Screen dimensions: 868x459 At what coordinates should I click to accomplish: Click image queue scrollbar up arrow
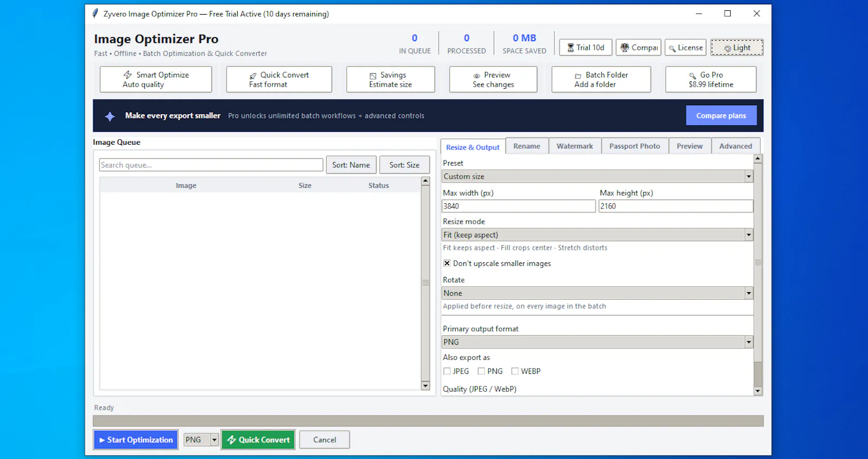(x=425, y=181)
